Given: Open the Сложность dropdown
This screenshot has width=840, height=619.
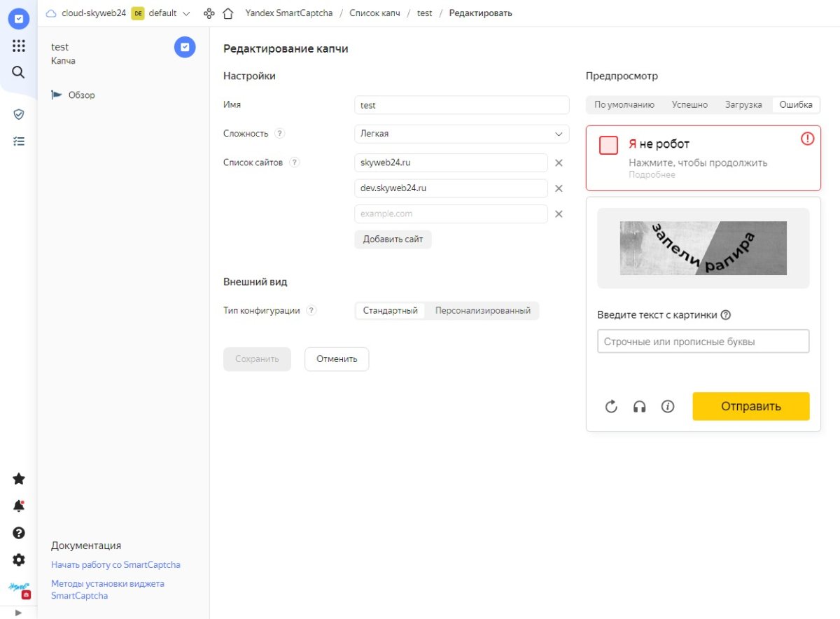Looking at the screenshot, I should pos(461,134).
